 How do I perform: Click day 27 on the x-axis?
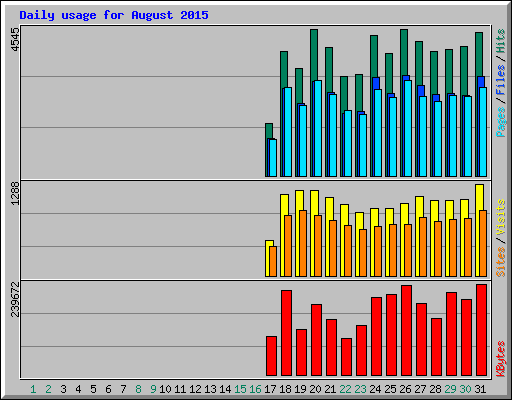(x=420, y=389)
